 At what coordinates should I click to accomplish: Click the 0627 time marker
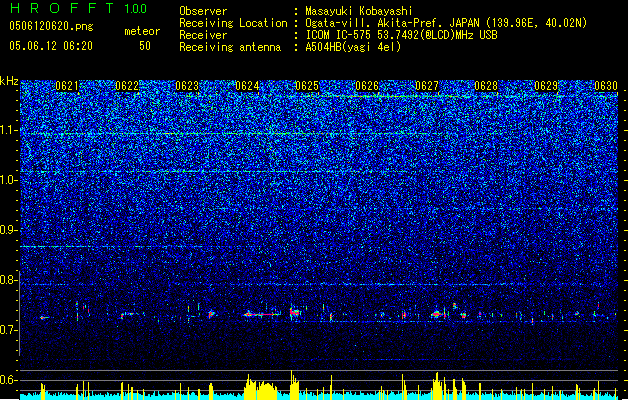(427, 86)
